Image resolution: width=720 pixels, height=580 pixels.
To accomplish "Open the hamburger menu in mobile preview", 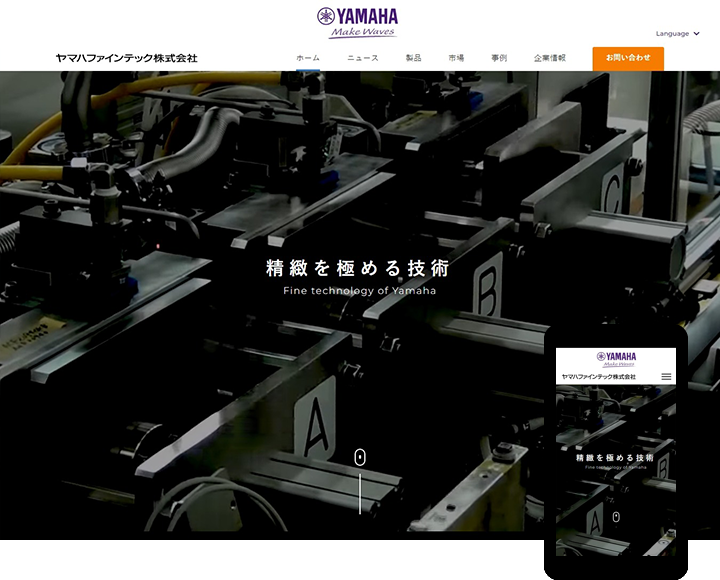I will point(666,377).
